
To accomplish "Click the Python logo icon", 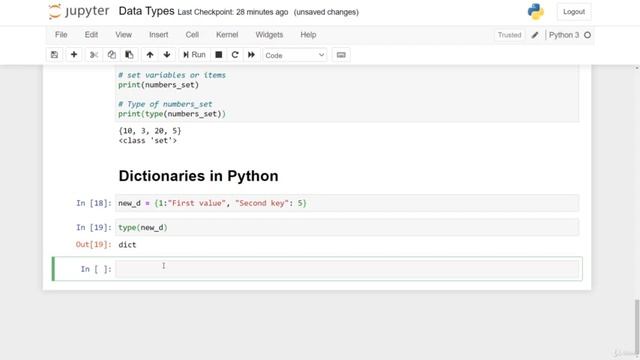I will pos(536,11).
